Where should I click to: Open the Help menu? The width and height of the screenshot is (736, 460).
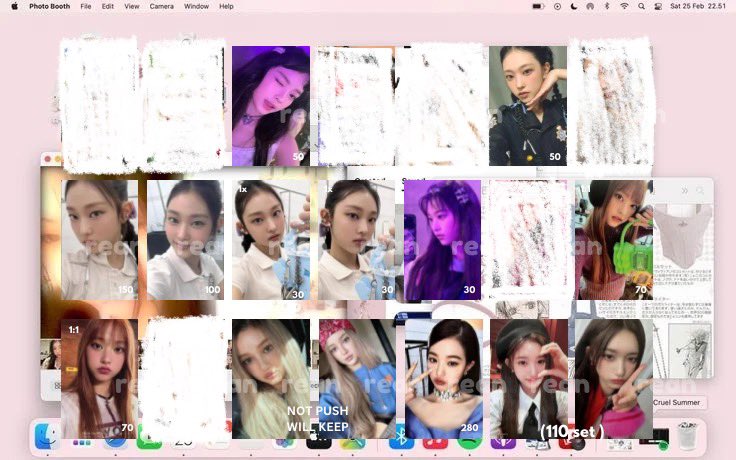click(226, 6)
